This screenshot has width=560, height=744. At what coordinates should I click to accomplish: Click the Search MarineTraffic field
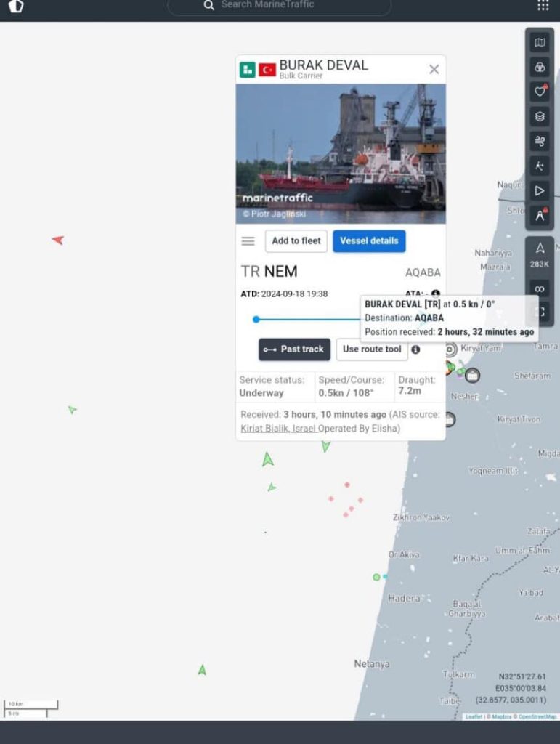(x=280, y=5)
